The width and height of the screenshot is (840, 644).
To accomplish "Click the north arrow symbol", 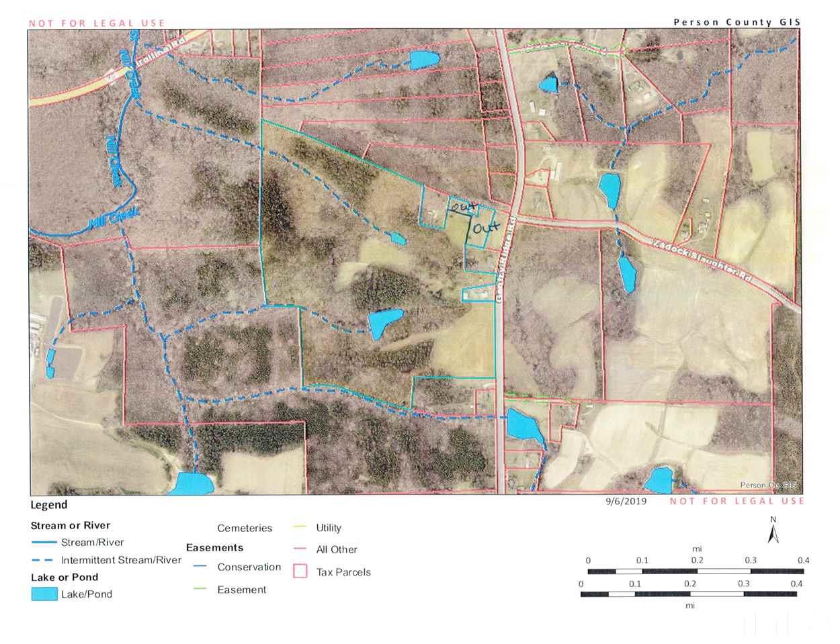I will [773, 534].
